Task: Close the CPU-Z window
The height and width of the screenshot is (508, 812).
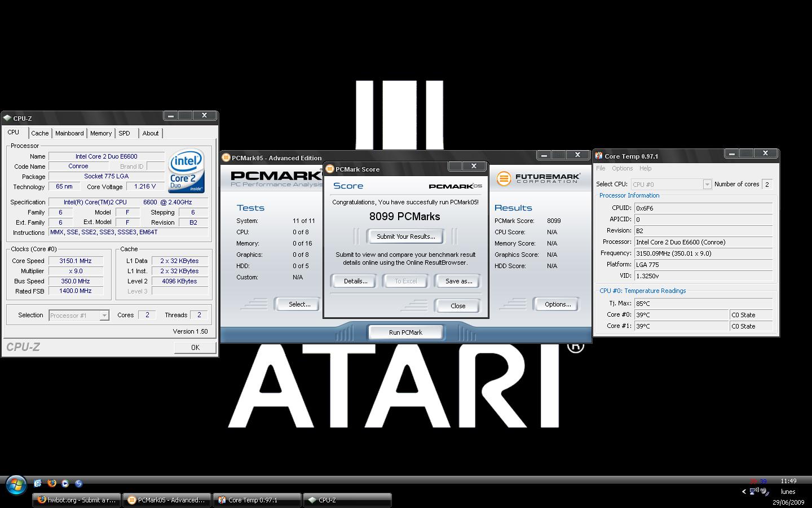Action: 204,115
